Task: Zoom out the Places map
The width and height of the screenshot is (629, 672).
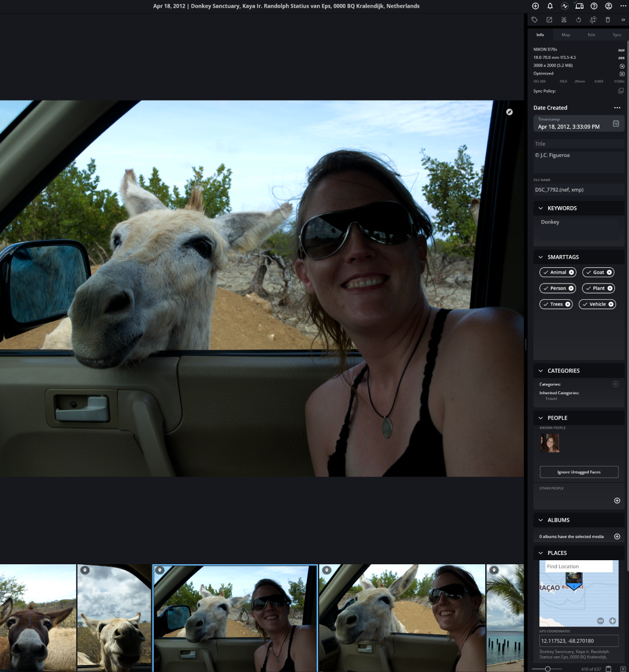Action: click(x=600, y=621)
